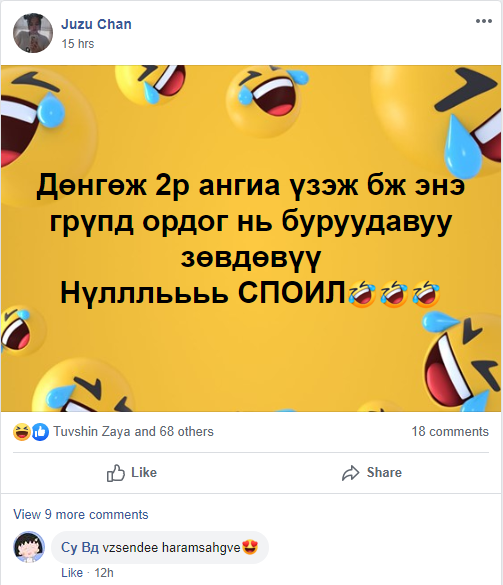This screenshot has width=503, height=585.
Task: Open the 15 hrs post timestamp
Action: 78,44
